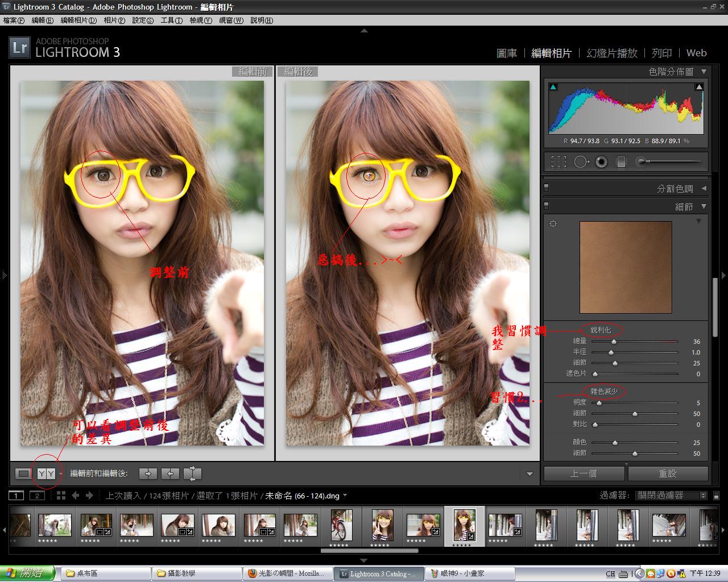Image resolution: width=728 pixels, height=582 pixels.
Task: Toggle highlight clipping indicator in histogram
Action: click(699, 87)
